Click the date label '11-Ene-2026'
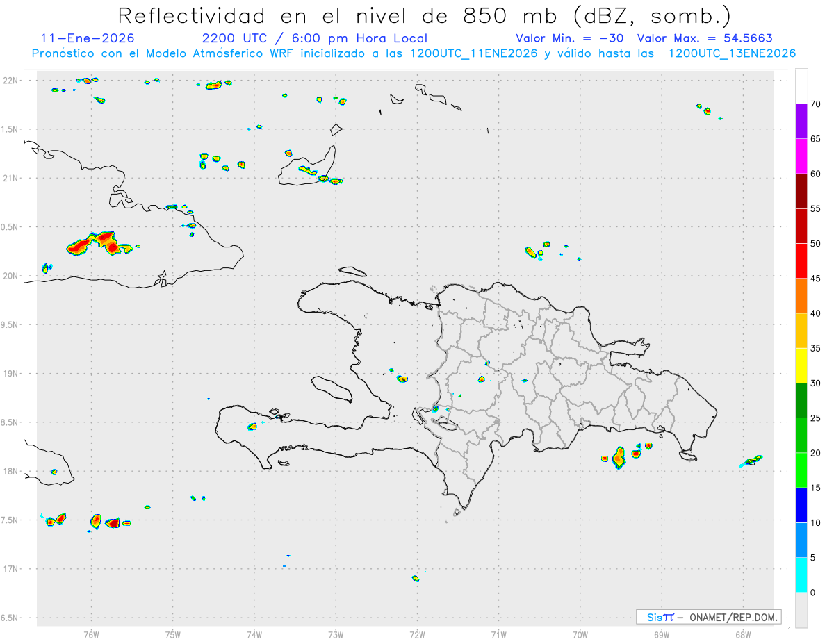This screenshot has height=644, width=834. point(88,38)
